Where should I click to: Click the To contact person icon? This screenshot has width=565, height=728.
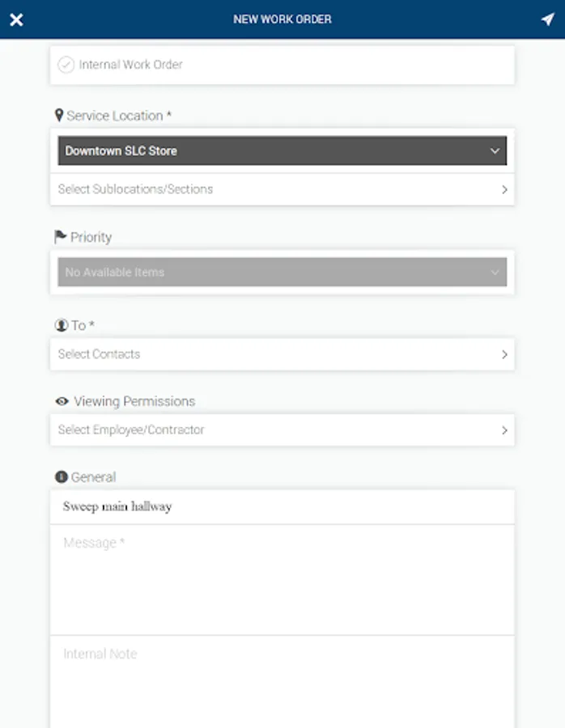click(x=61, y=325)
